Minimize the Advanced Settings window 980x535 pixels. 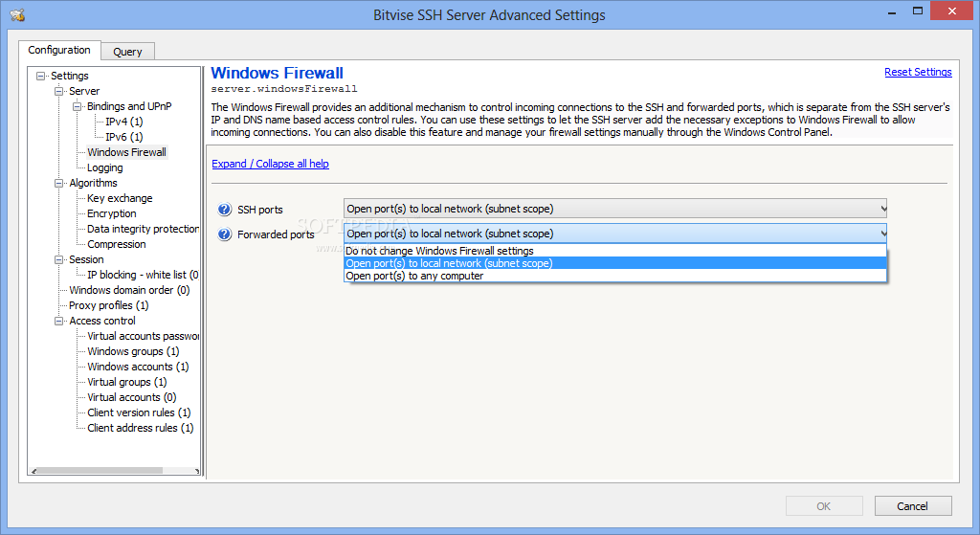pos(892,11)
